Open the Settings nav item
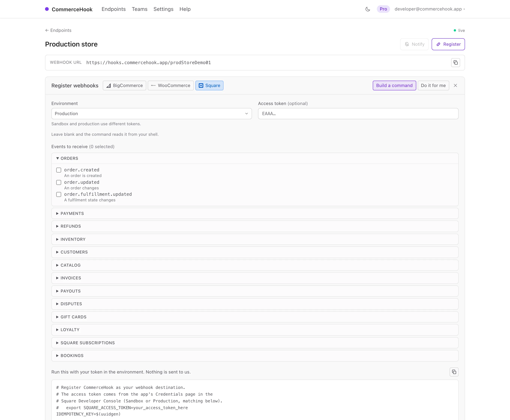 click(x=163, y=9)
